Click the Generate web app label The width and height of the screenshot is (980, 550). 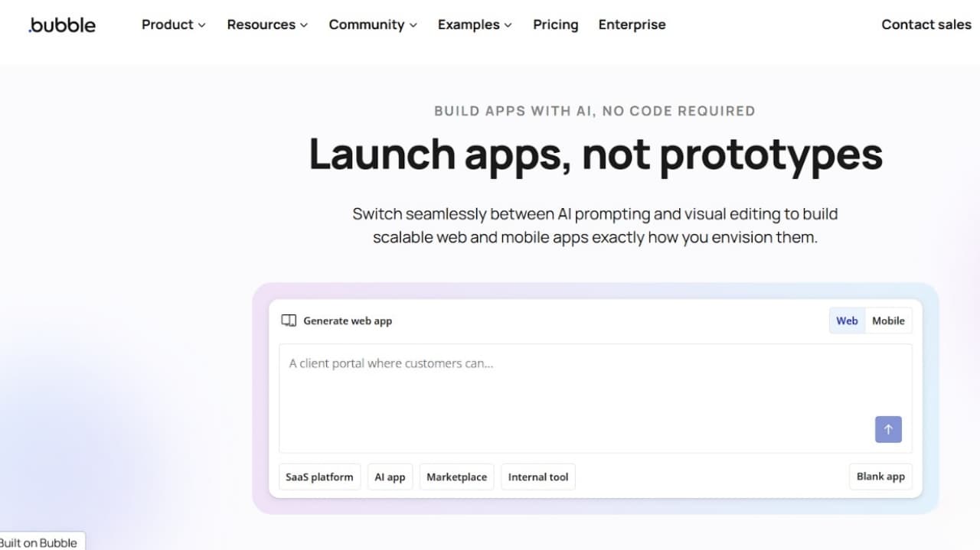point(348,321)
